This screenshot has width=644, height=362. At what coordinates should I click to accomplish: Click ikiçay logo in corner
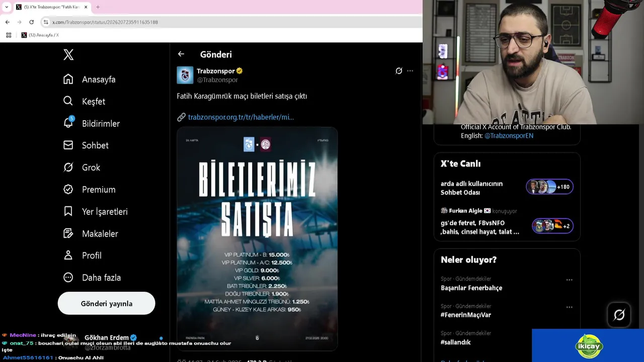589,345
